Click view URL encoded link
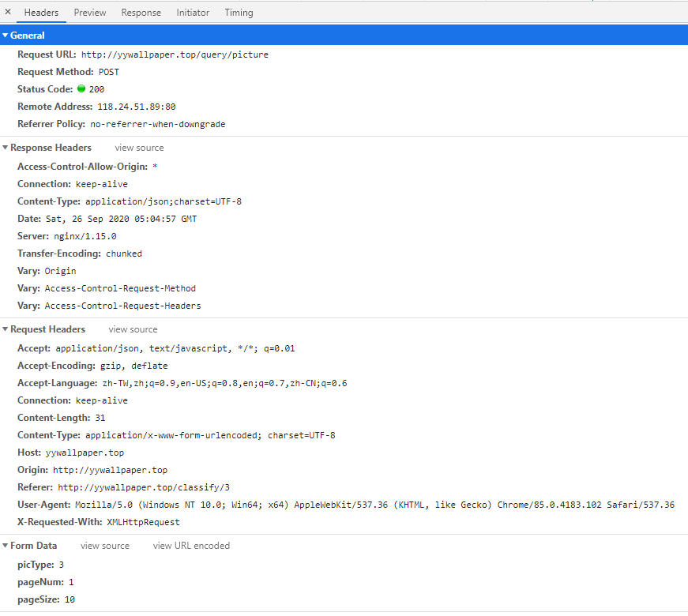Viewport: 688px width, 616px height. coord(191,546)
